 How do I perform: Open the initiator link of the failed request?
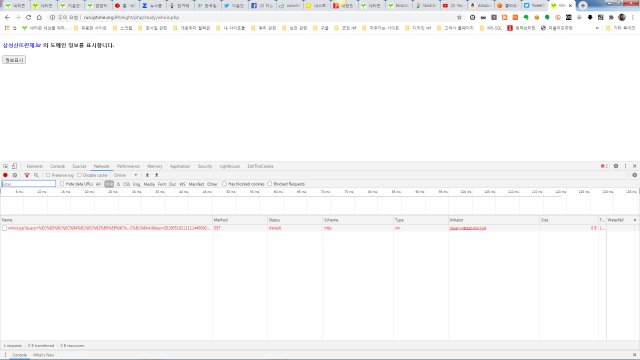point(468,228)
